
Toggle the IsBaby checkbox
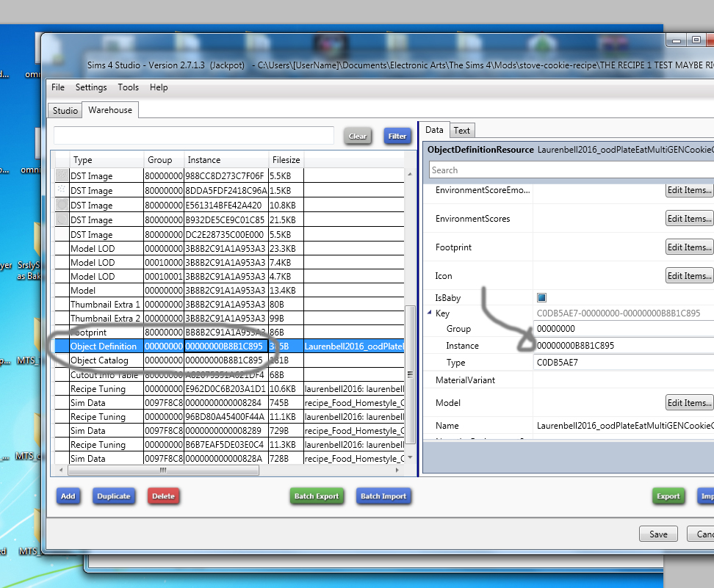click(x=541, y=297)
